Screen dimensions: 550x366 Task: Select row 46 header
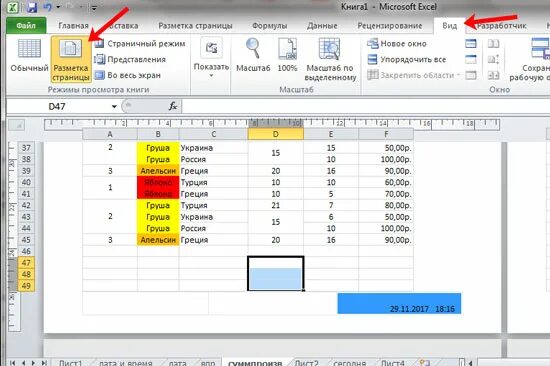coord(26,251)
